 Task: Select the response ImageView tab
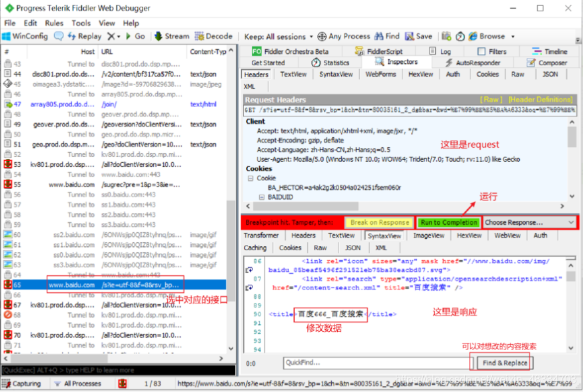pos(428,235)
